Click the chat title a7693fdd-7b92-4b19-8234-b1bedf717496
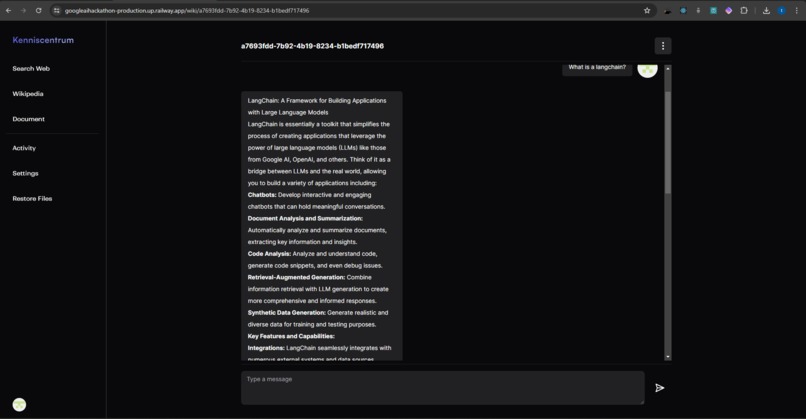The width and height of the screenshot is (806, 419). pos(313,46)
